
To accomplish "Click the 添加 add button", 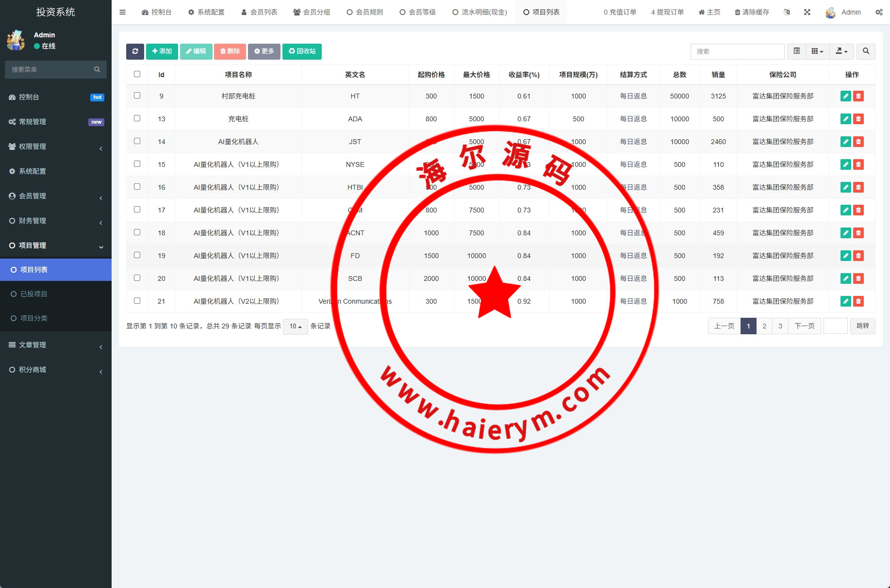I will click(162, 51).
